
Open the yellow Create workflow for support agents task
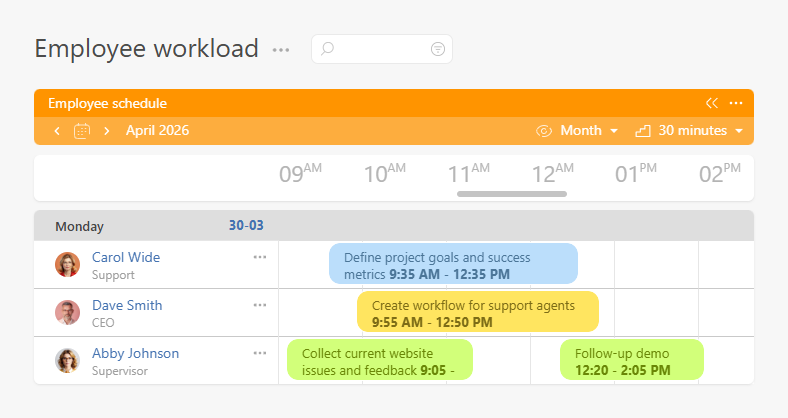point(477,312)
